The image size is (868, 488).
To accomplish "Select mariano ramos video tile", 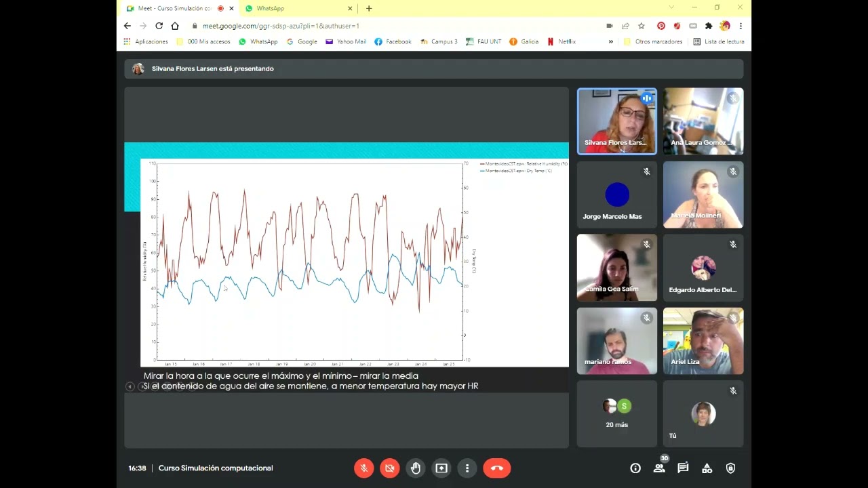I will coord(616,341).
